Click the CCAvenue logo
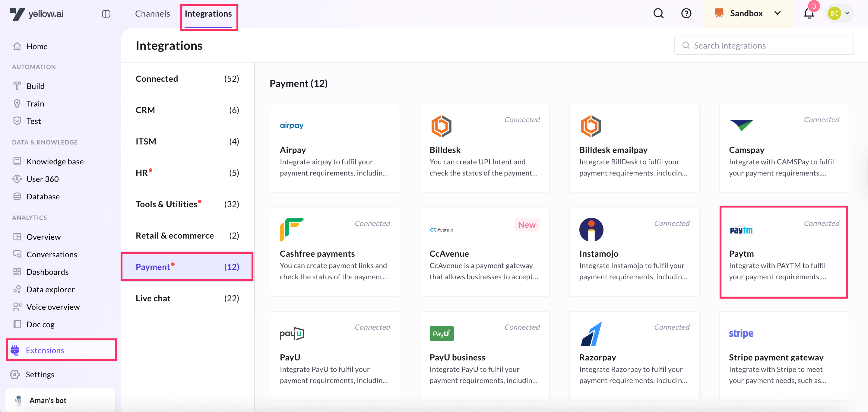The height and width of the screenshot is (412, 868). point(442,230)
